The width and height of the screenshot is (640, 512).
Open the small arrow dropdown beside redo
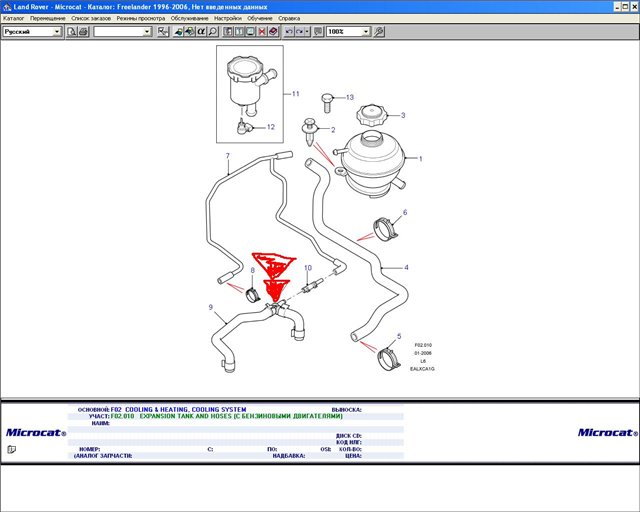pos(307,31)
